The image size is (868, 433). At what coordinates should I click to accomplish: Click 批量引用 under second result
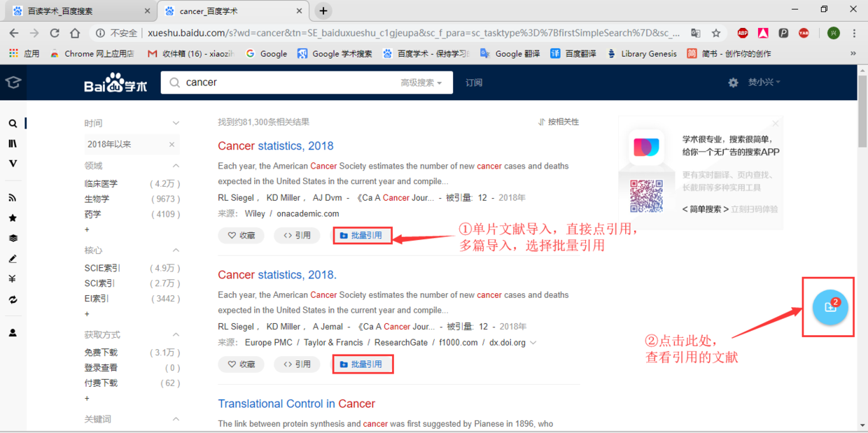363,364
